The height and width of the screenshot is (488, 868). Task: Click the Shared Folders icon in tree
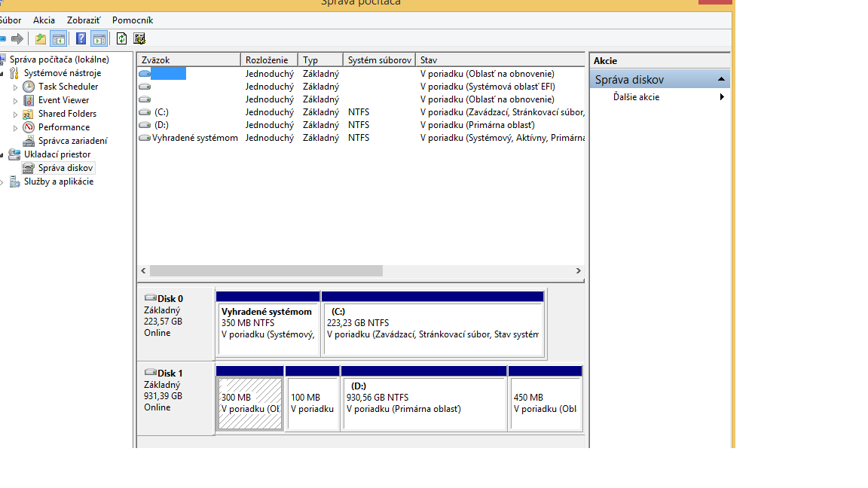click(x=29, y=114)
